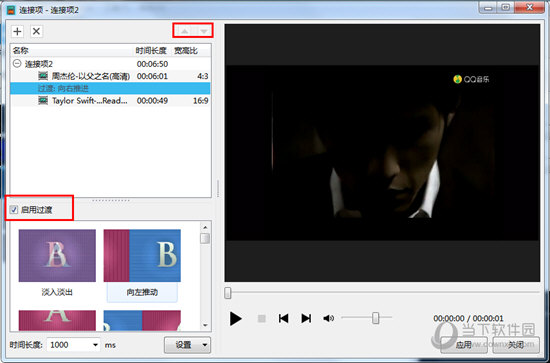550x363 pixels.
Task: Select the 周杰伦-以父之名 video row
Action: 110,76
